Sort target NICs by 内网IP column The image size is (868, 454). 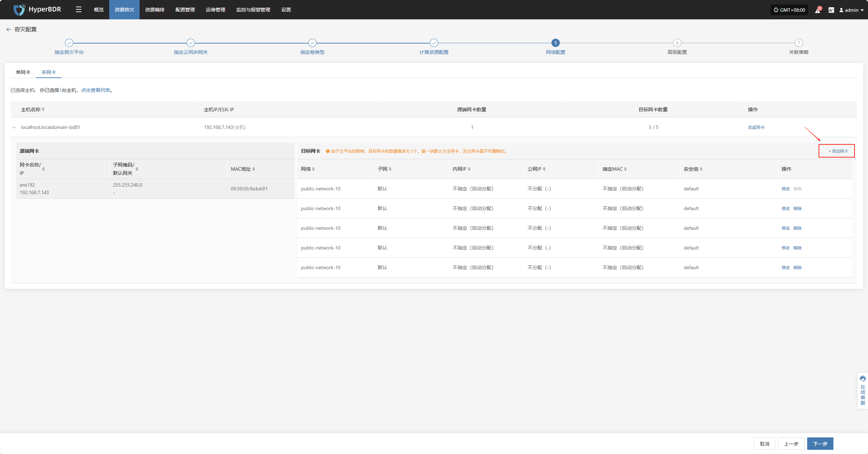469,169
